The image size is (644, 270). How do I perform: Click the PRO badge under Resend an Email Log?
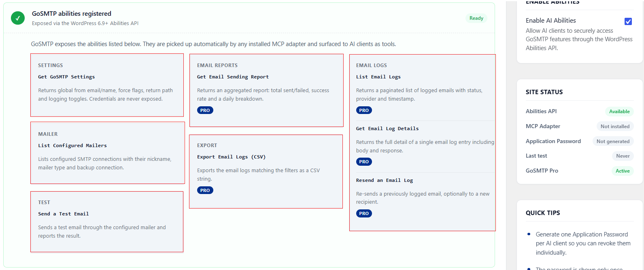(x=364, y=213)
